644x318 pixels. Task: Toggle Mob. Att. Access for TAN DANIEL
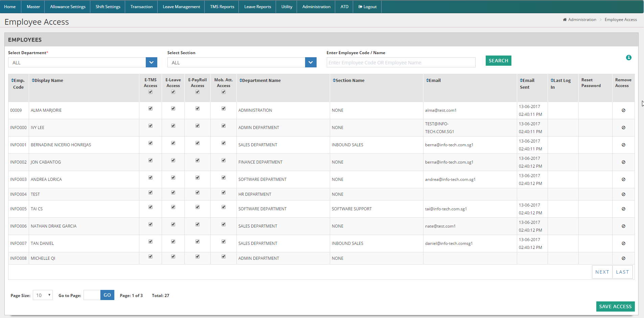[x=224, y=242]
